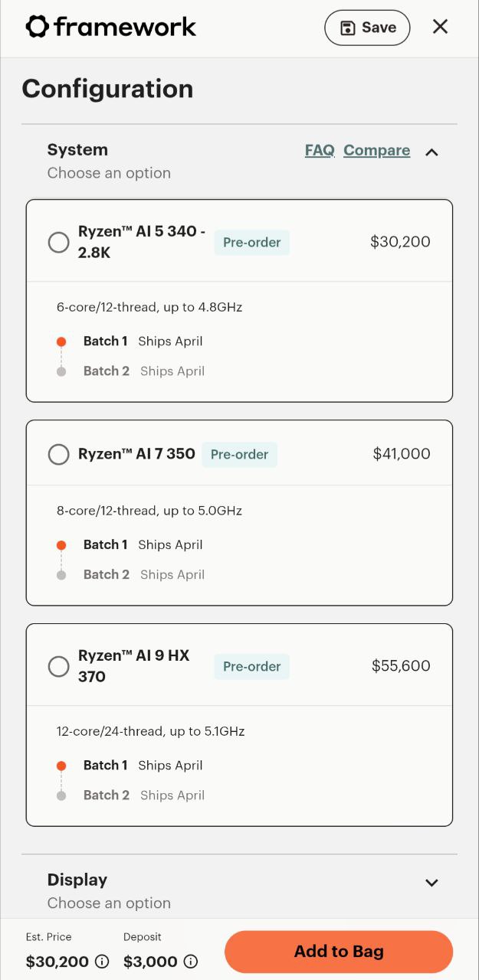This screenshot has height=980, width=479.
Task: Expand the Display section chevron
Action: (431, 882)
